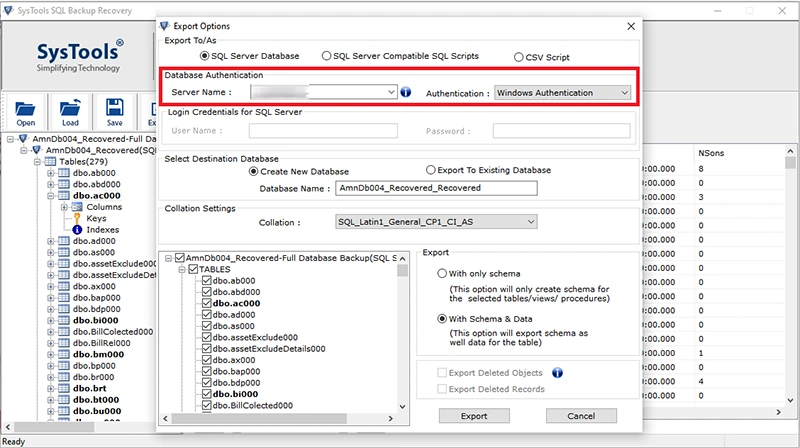Collapse AmnDb004_Recovered-Full root node in main tree
This screenshot has height=448, width=800.
click(10, 139)
